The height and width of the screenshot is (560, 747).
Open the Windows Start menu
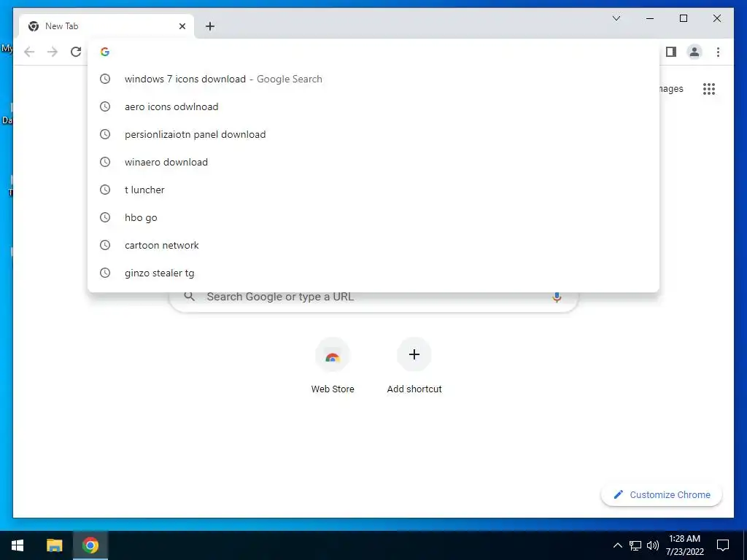18,545
